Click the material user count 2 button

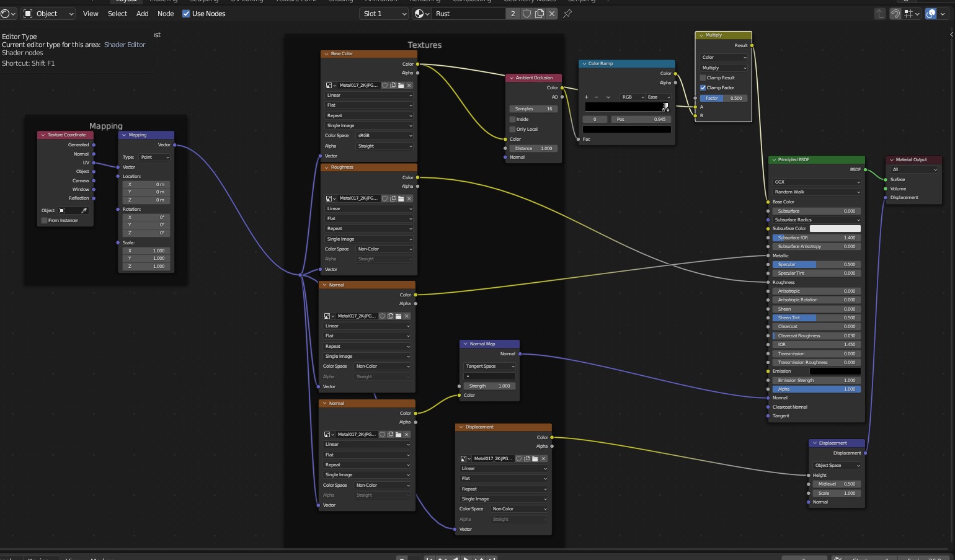click(x=513, y=14)
